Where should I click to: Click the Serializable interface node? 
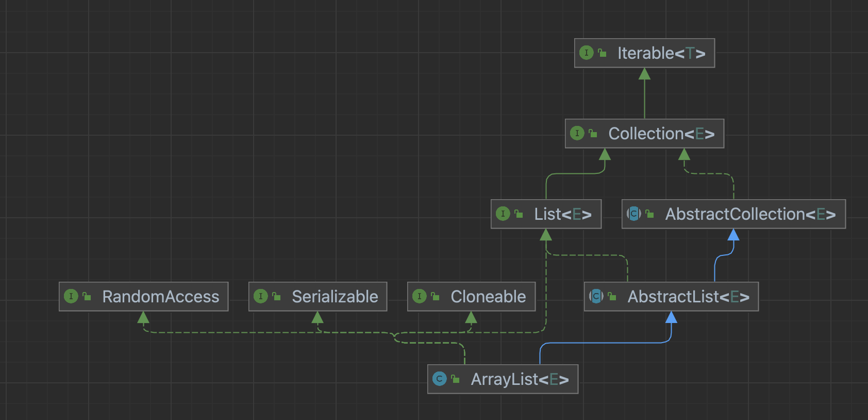pos(318,296)
